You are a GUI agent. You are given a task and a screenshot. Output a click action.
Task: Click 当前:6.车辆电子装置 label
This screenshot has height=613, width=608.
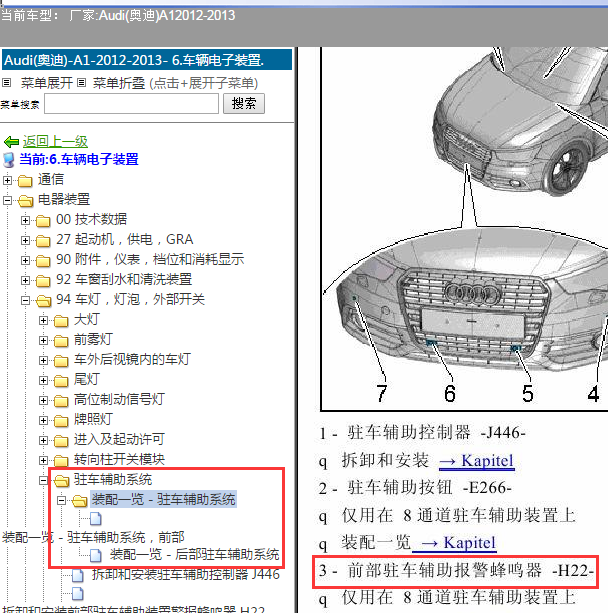click(x=79, y=160)
